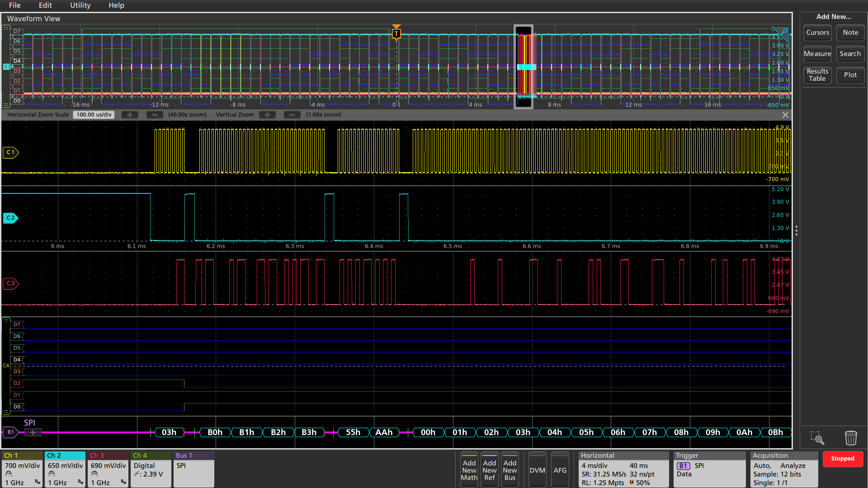Viewport: 868px width, 488px height.
Task: Open the Horizontal settings badge
Action: click(623, 469)
